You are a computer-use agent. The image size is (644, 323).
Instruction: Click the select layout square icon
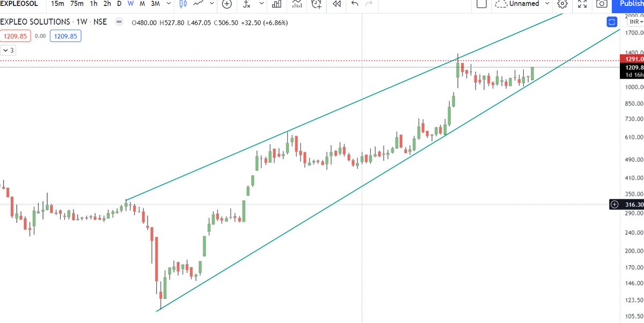click(x=481, y=4)
